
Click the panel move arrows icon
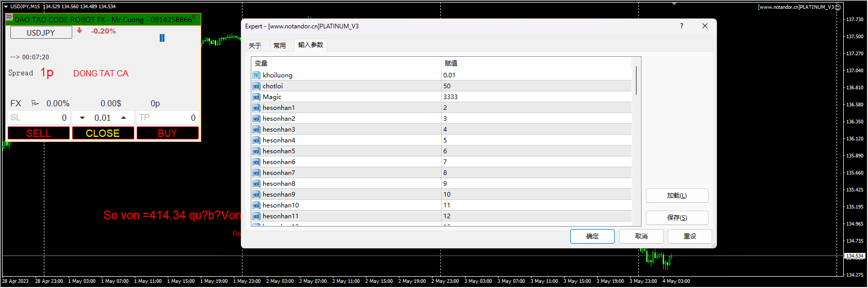coord(9,17)
